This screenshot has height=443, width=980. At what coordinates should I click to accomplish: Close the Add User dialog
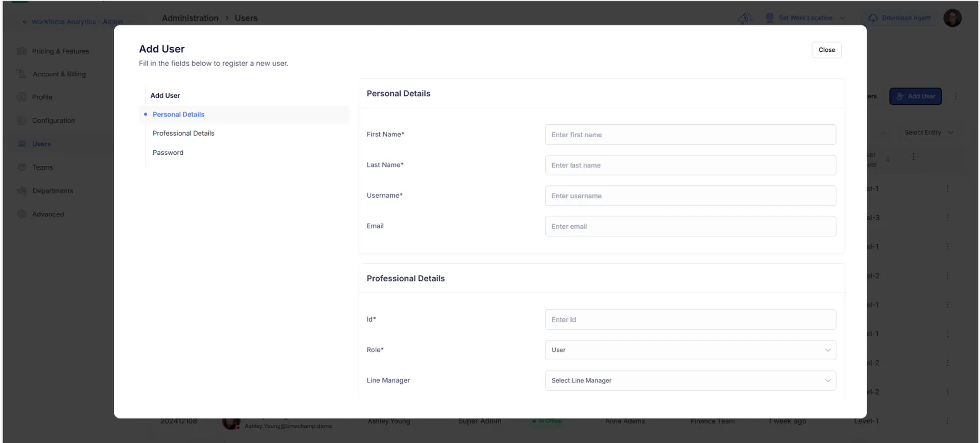coord(827,49)
